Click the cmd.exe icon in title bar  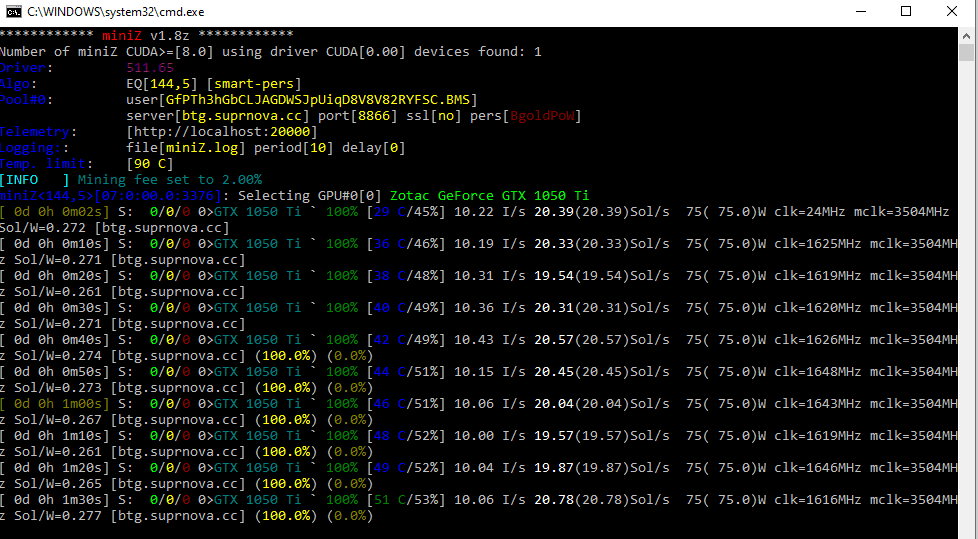click(13, 12)
